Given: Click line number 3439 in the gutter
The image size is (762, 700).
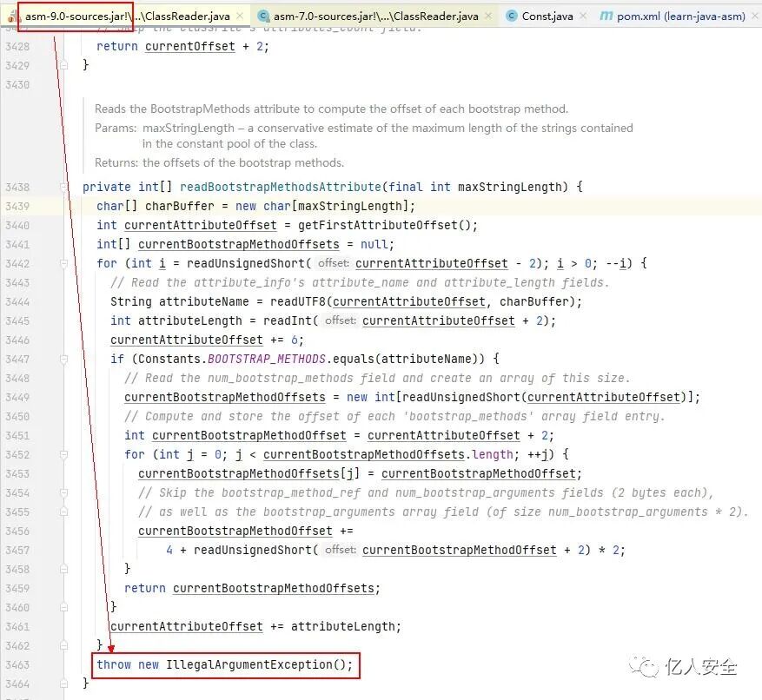Looking at the screenshot, I should (17, 207).
